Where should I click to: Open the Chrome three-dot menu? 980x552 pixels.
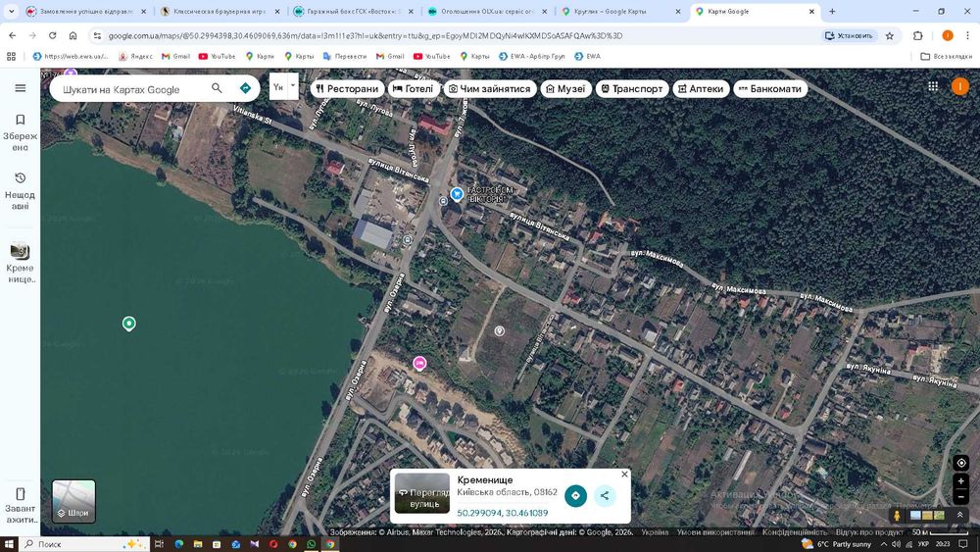click(967, 35)
